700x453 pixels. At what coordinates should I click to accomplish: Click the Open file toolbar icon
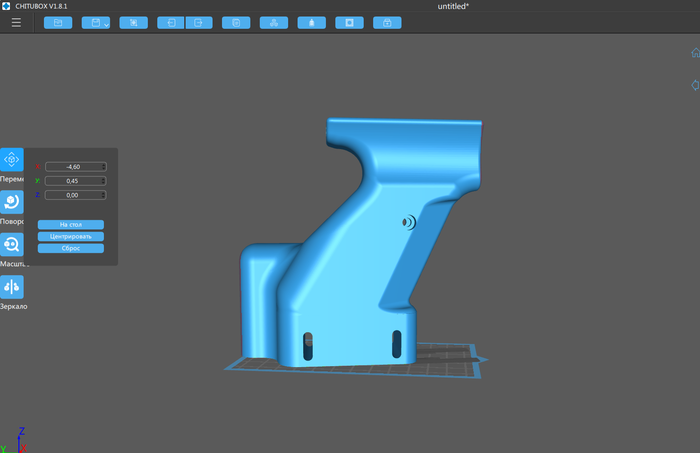(58, 23)
